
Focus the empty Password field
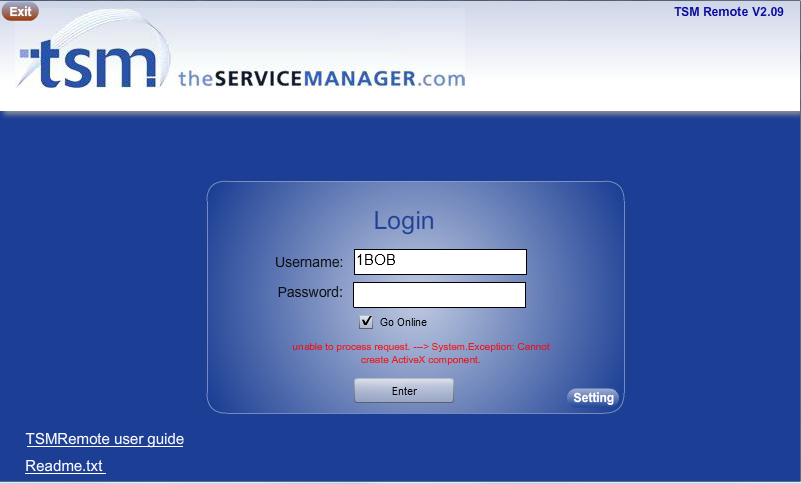coord(439,295)
